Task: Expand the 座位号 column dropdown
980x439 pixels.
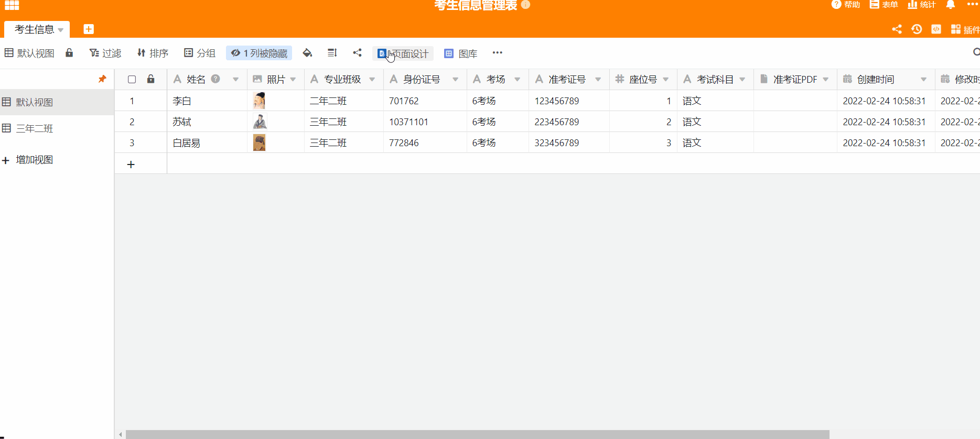Action: point(666,80)
